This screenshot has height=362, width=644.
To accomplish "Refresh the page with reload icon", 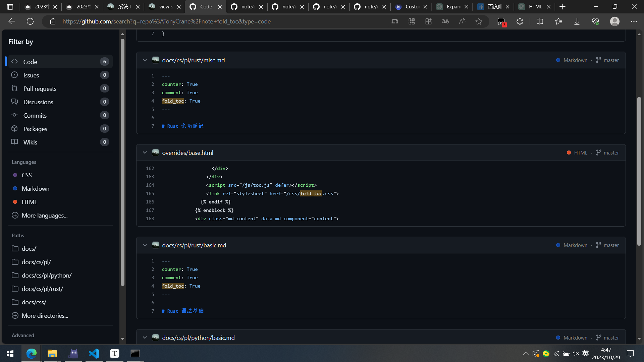I will 30,21.
